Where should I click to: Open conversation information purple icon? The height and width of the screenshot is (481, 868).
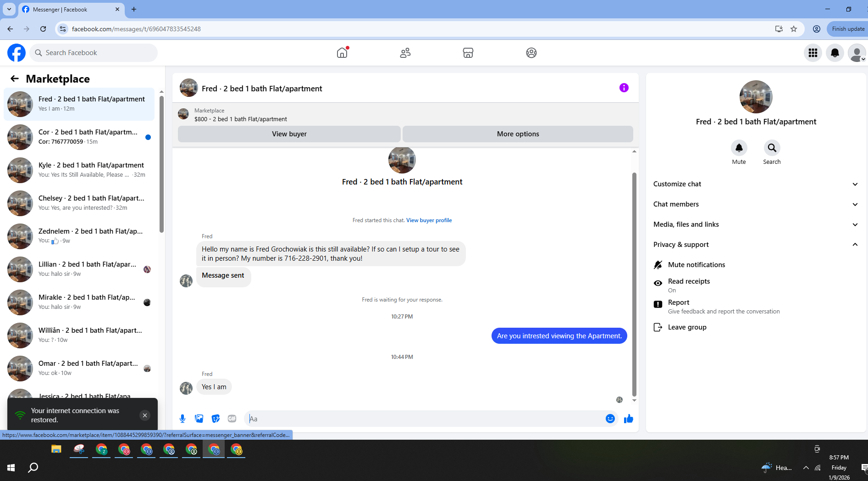click(x=624, y=88)
